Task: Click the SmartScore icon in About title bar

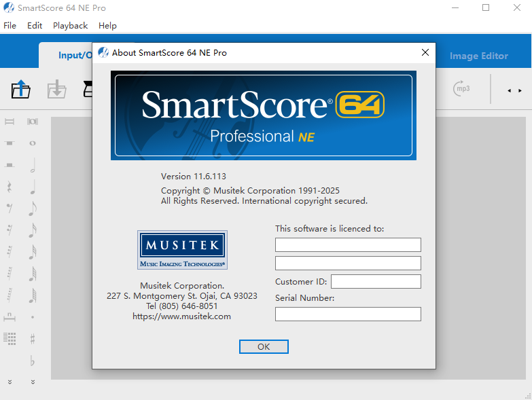Action: pos(103,52)
